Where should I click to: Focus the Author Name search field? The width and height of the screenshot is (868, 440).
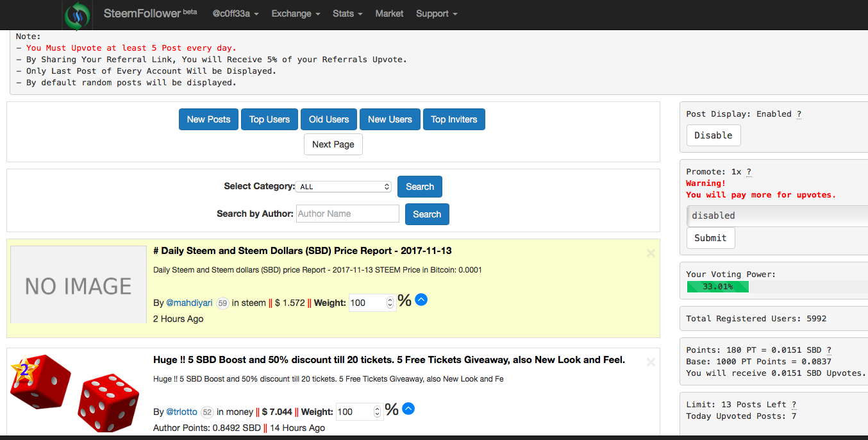point(347,214)
